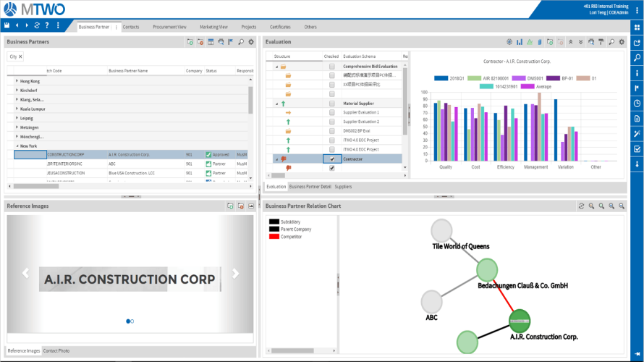
Task: Show previous reference image arrow
Action: tap(25, 273)
